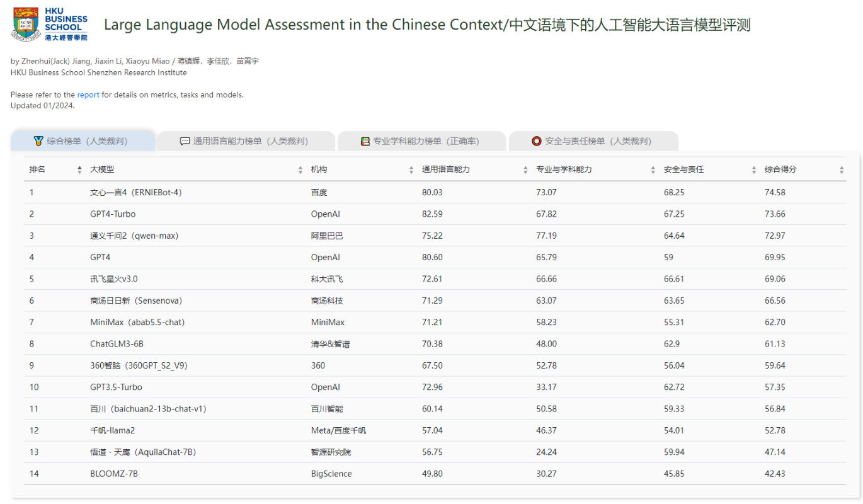Click the 文心一言4 (ERNIEBot-4) row
Image resolution: width=863 pixels, height=504 pixels.
pos(135,192)
